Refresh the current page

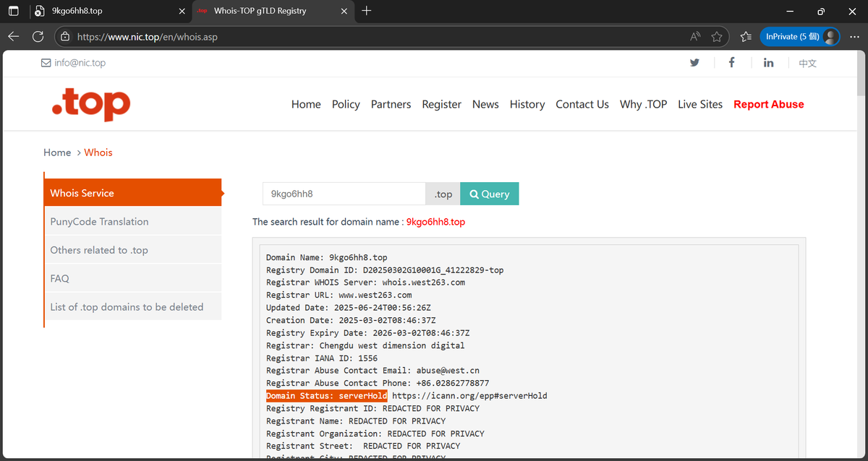pyautogui.click(x=38, y=37)
